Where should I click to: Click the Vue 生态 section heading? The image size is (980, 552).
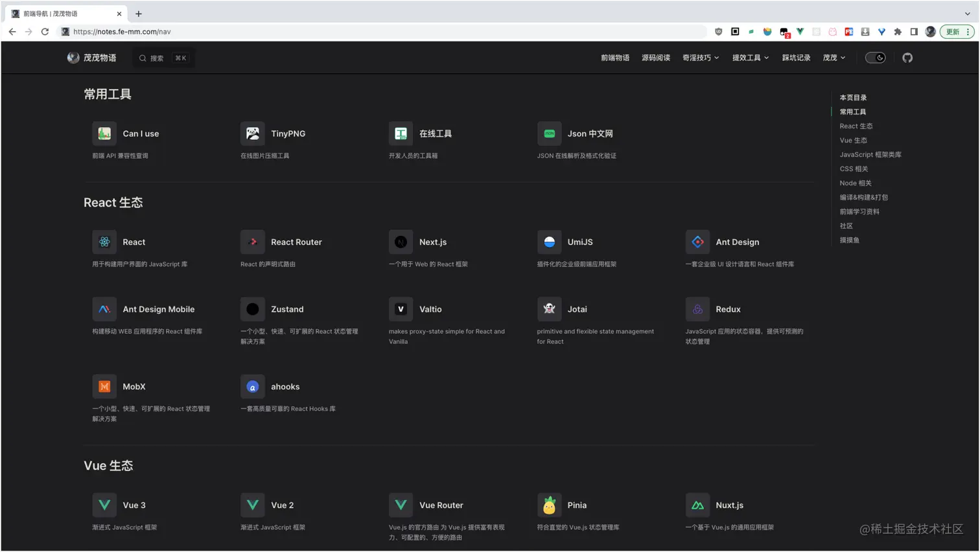pos(108,465)
